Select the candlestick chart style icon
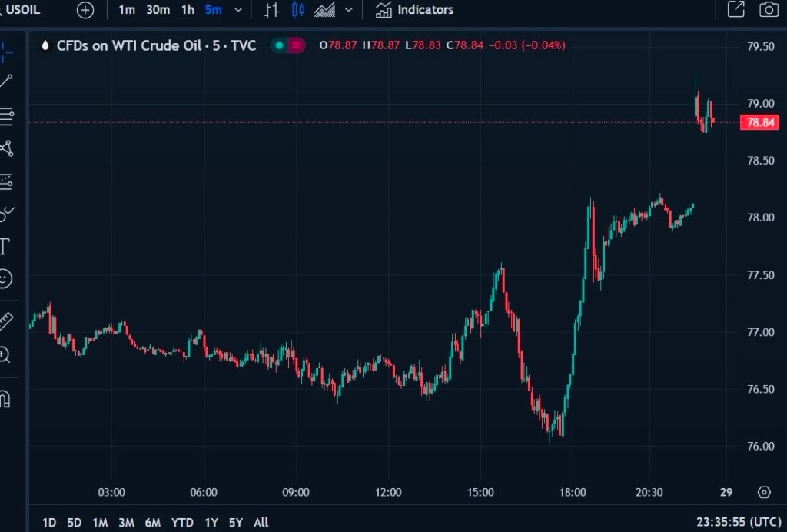This screenshot has height=532, width=787. (298, 10)
